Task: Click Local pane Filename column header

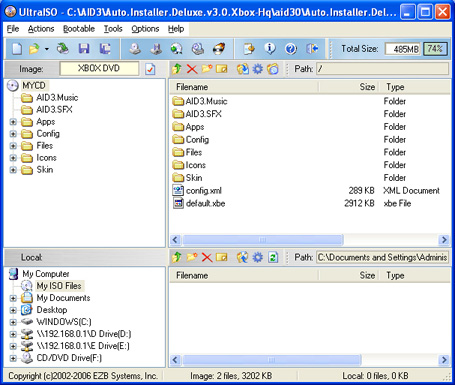Action: click(x=244, y=275)
